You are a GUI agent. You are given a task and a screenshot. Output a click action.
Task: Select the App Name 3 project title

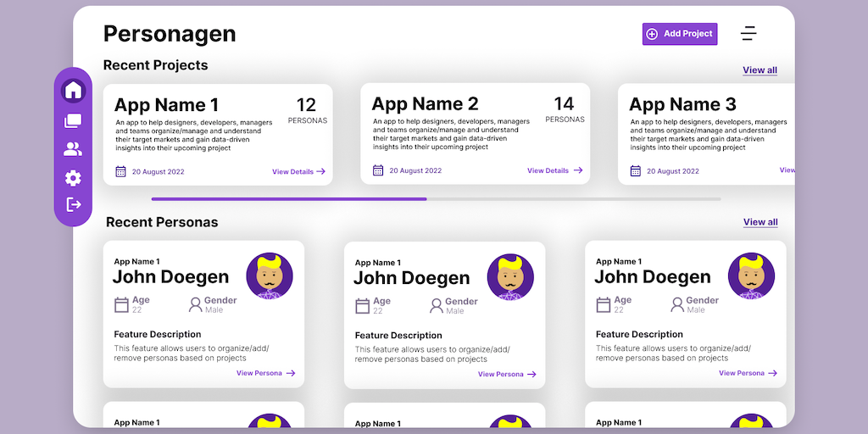point(682,104)
